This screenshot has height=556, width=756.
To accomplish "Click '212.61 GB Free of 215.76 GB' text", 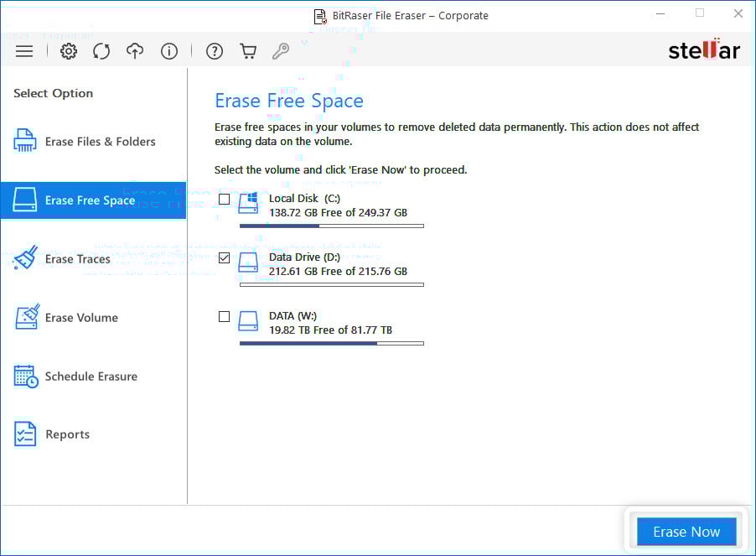I will [x=338, y=272].
